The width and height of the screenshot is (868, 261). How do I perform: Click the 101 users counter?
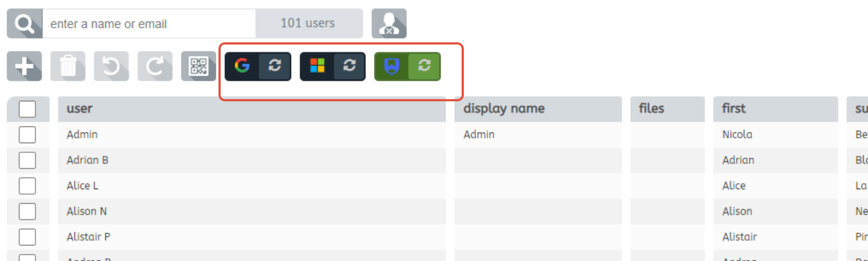(x=308, y=24)
